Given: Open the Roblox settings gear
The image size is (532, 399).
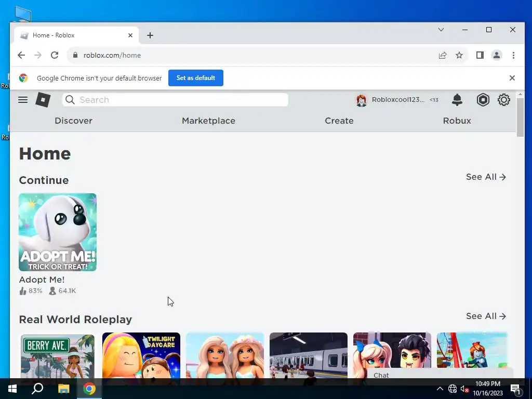Looking at the screenshot, I should point(504,100).
